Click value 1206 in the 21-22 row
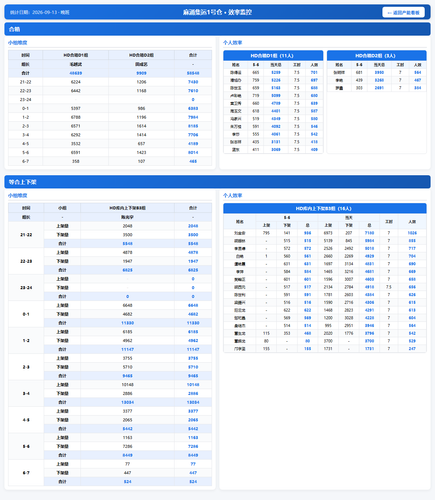435x500 pixels. (x=141, y=82)
